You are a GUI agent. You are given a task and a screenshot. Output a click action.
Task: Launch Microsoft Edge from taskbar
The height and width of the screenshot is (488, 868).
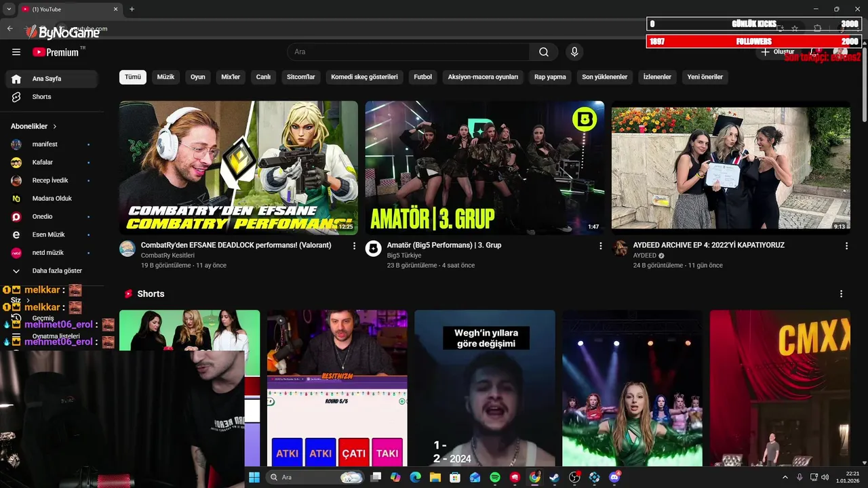coord(416,477)
